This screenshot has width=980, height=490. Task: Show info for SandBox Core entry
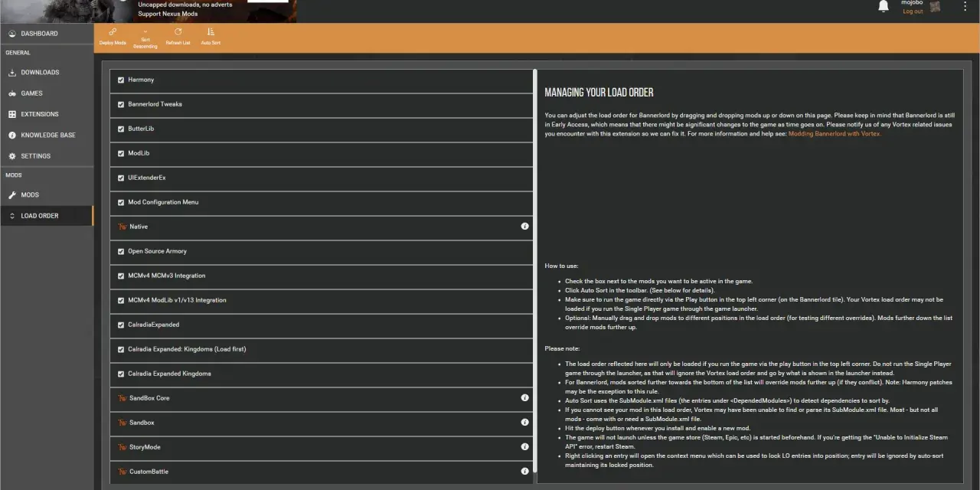(524, 398)
